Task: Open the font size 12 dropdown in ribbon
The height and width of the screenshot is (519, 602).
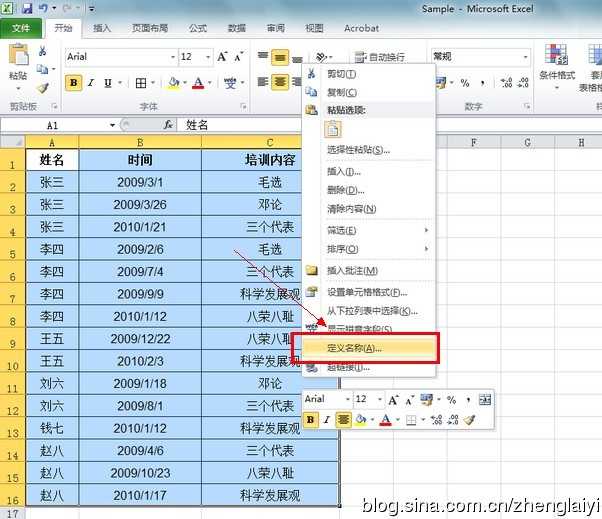Action: coord(208,57)
